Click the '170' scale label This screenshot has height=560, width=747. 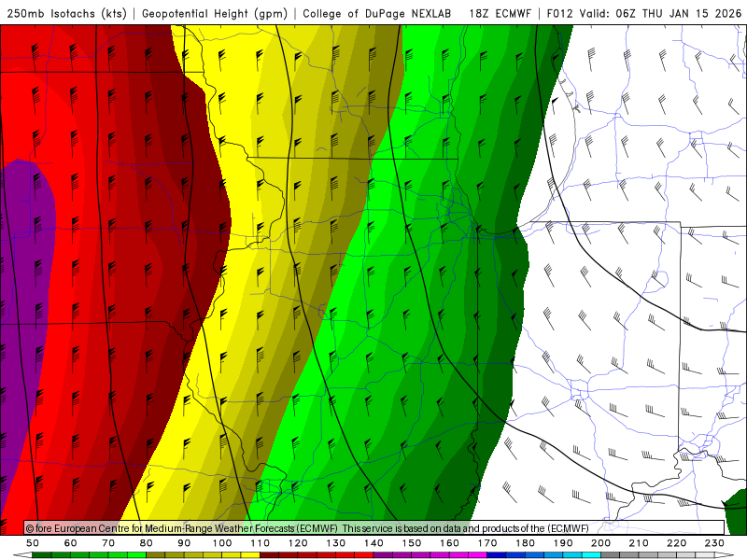487,543
